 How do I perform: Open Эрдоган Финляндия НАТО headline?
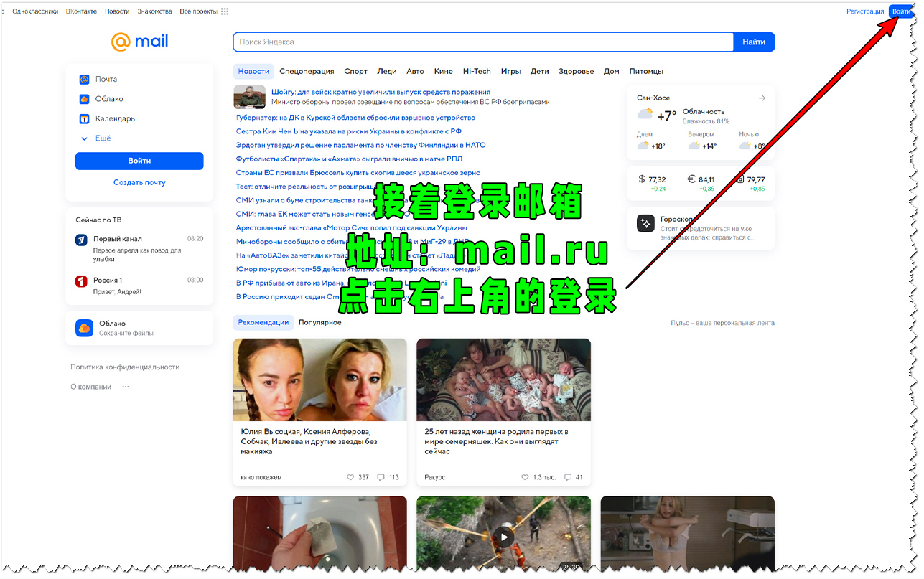(360, 145)
